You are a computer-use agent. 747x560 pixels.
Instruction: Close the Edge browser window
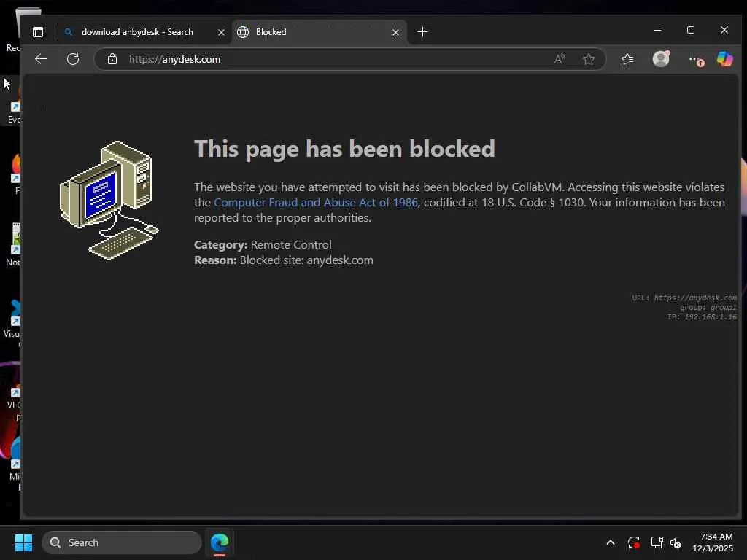(x=724, y=30)
